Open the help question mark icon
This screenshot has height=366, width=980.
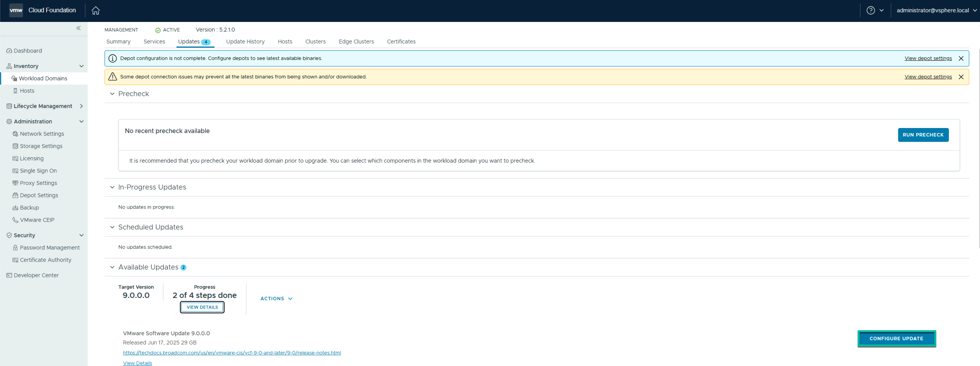click(870, 11)
